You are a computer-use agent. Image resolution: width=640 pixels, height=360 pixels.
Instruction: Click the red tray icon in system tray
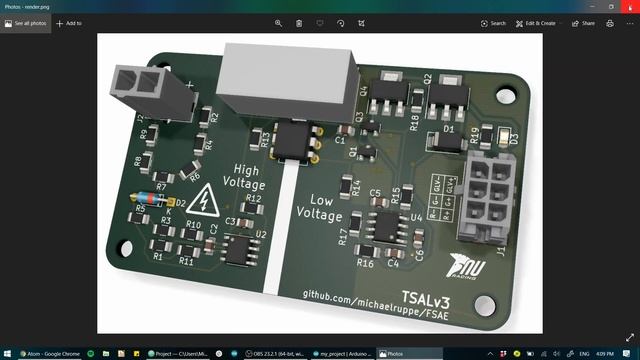pyautogui.click(x=503, y=353)
